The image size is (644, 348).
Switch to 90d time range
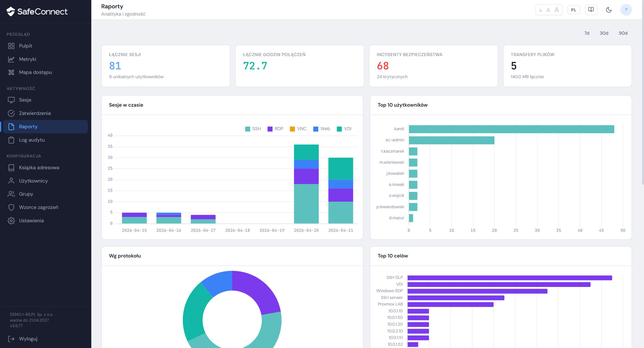click(x=623, y=33)
